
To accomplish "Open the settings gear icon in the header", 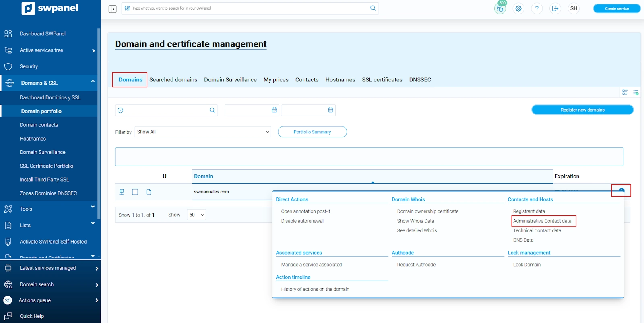I will [518, 8].
